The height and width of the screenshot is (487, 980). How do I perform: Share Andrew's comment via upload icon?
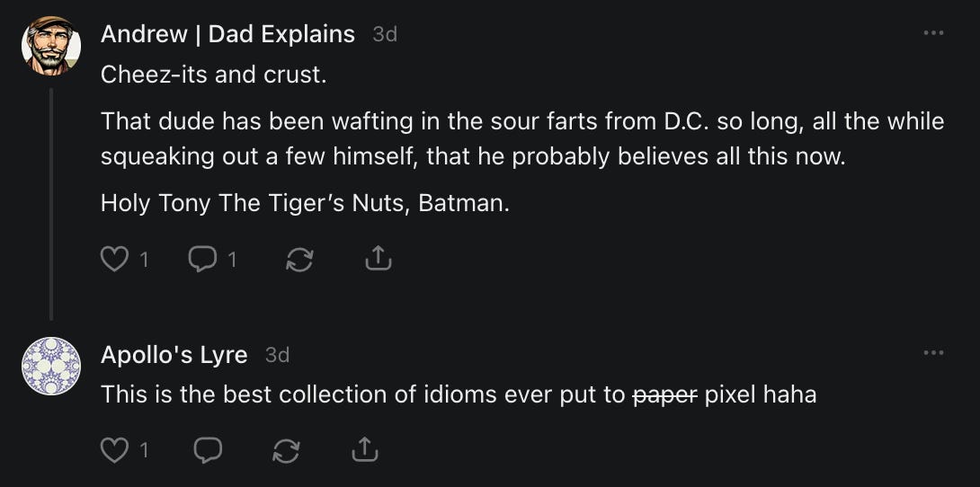(379, 260)
